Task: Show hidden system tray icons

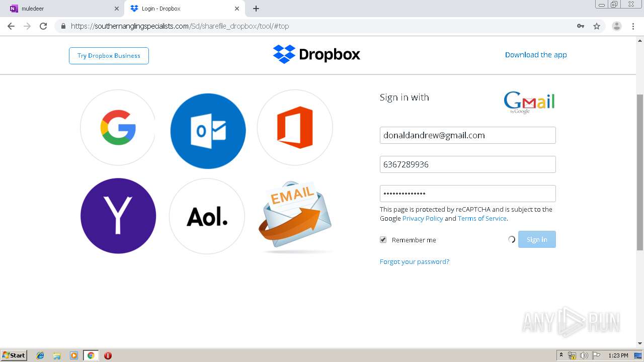Action: (x=561, y=355)
